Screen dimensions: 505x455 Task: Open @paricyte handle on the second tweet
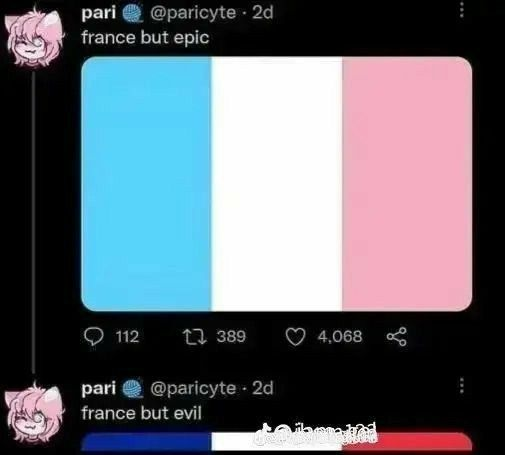click(193, 388)
